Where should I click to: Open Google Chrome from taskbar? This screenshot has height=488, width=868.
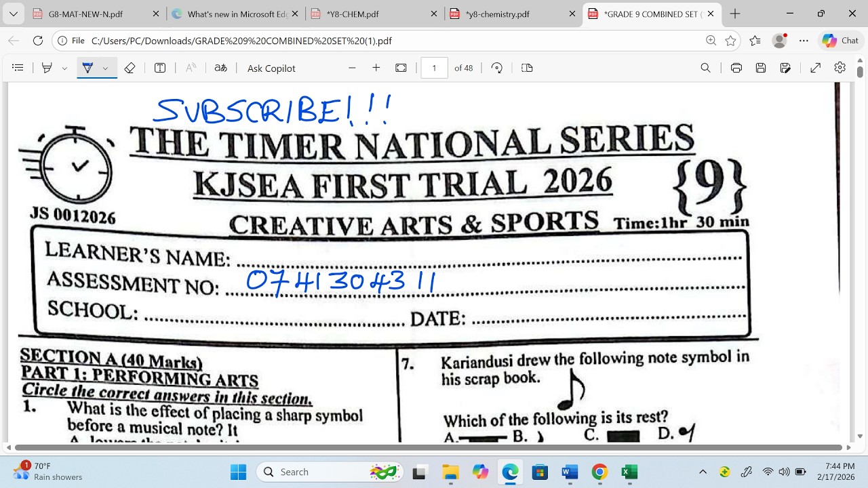(x=599, y=472)
